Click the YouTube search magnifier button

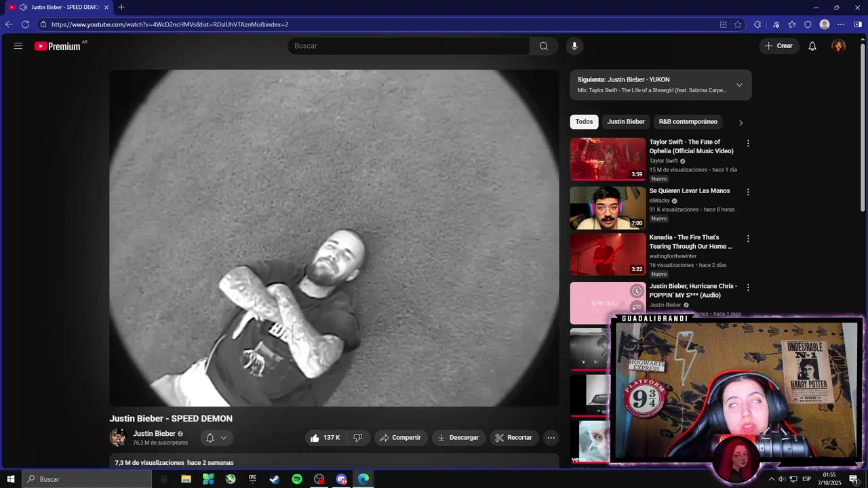click(x=544, y=46)
